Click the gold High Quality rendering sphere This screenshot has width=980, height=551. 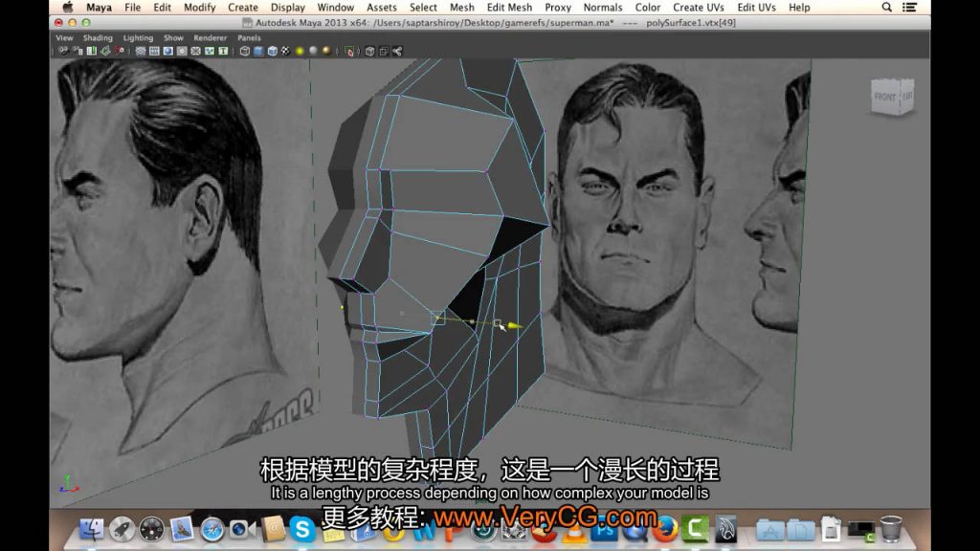(326, 52)
